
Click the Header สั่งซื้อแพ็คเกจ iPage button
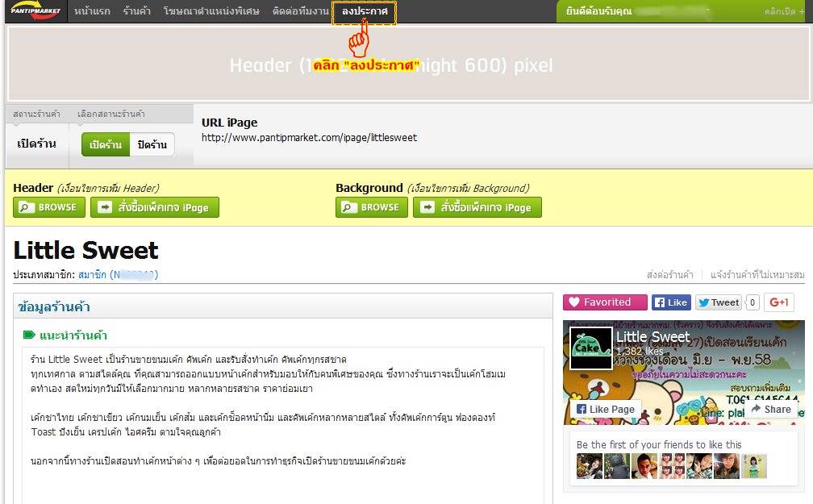(155, 207)
